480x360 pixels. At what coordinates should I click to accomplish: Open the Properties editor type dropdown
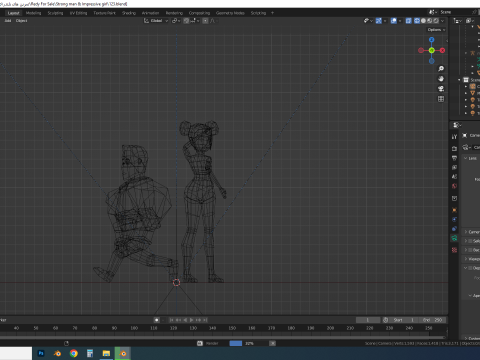pyautogui.click(x=457, y=125)
